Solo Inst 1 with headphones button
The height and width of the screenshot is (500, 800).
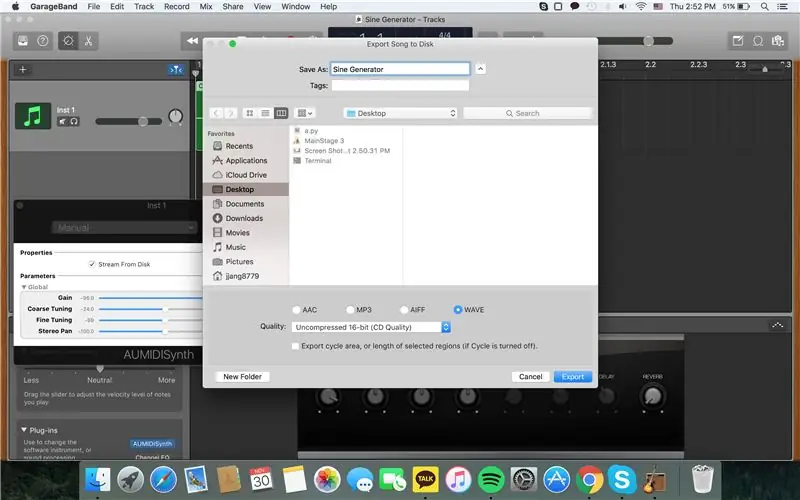pyautogui.click(x=74, y=121)
